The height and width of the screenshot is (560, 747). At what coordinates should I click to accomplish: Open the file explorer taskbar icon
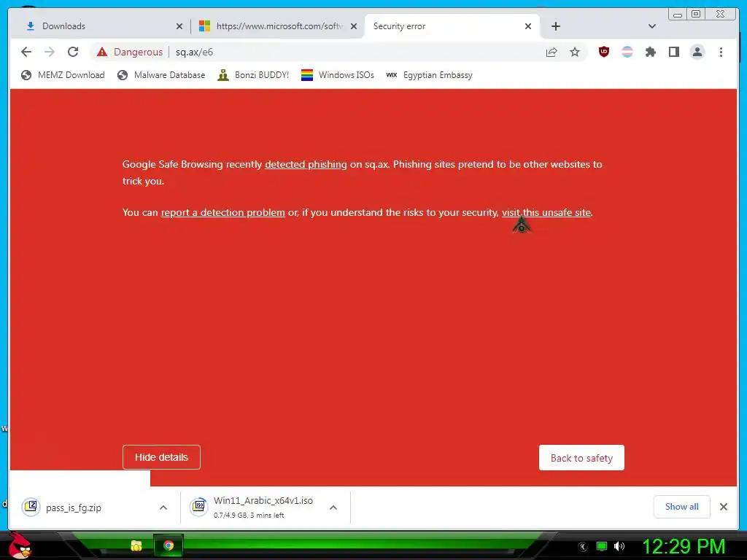point(136,545)
